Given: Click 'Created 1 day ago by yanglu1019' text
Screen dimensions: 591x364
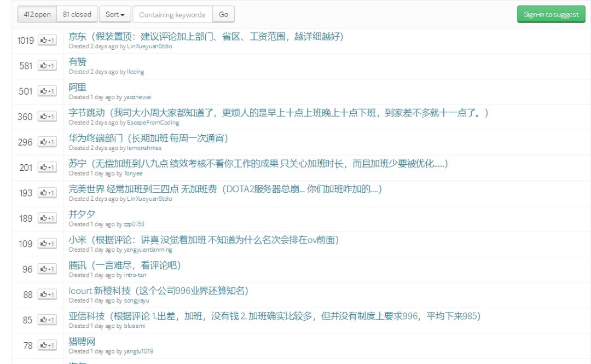Looking at the screenshot, I should (111, 351).
